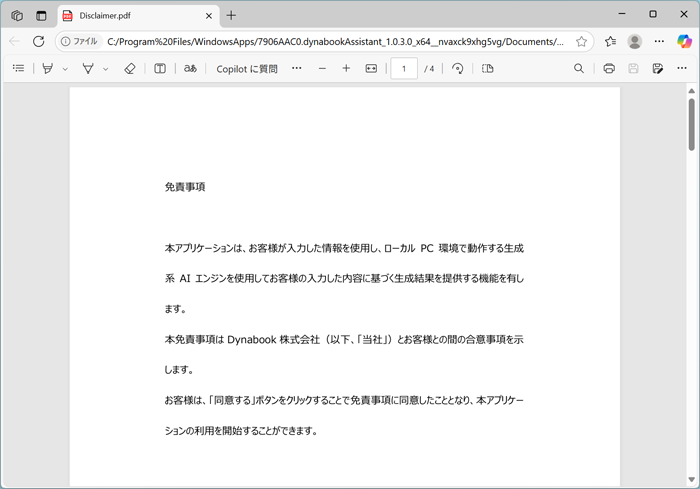
Task: Select the add text tool
Action: click(x=160, y=68)
